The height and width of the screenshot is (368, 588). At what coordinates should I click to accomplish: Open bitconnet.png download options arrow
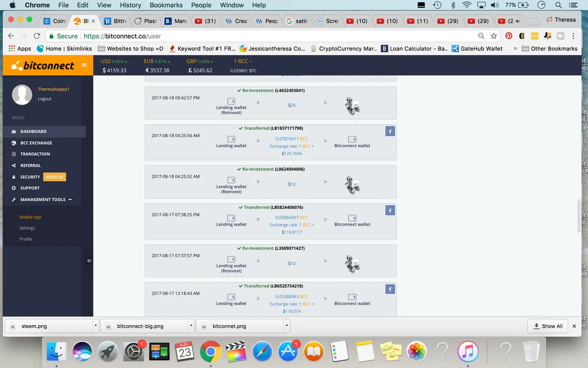(x=287, y=326)
